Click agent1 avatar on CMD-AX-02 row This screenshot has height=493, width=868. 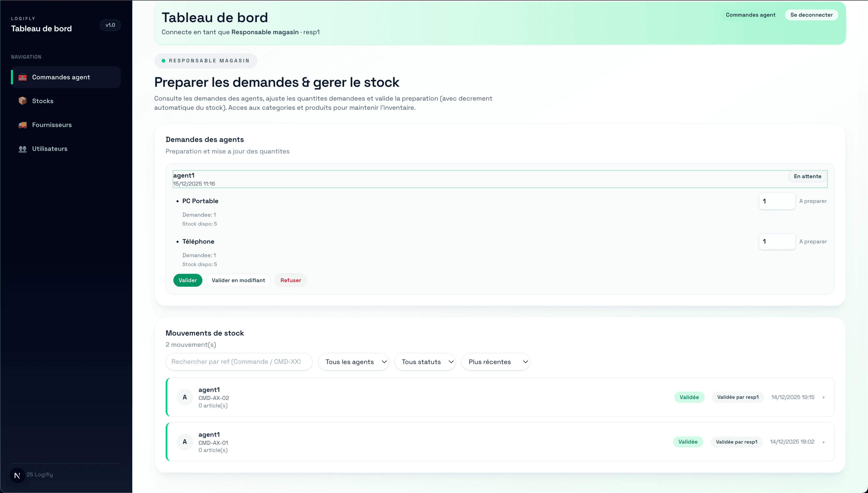click(x=185, y=397)
